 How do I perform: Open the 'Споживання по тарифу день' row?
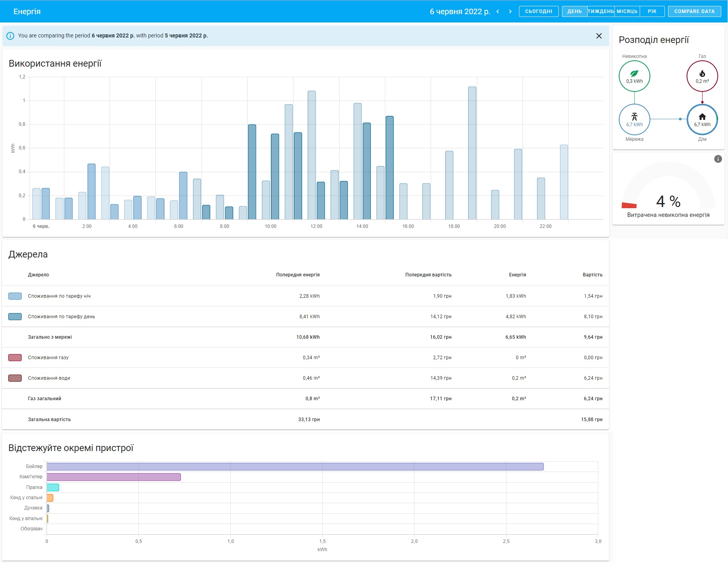(x=305, y=317)
